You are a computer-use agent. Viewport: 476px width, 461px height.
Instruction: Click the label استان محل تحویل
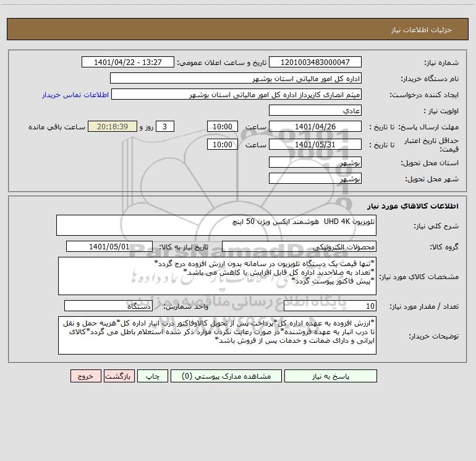(x=430, y=163)
